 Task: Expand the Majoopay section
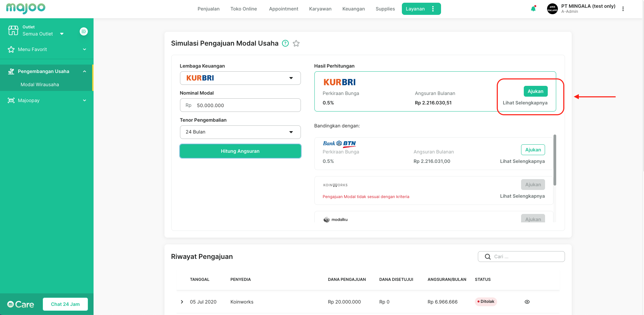[84, 100]
